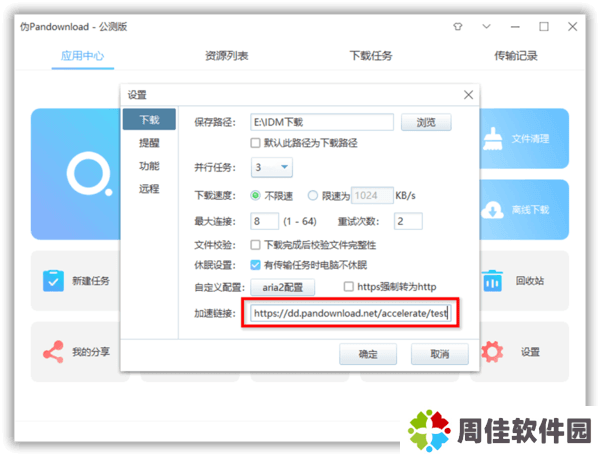The image size is (600, 456).
Task: Select 下载 settings category
Action: tap(149, 120)
